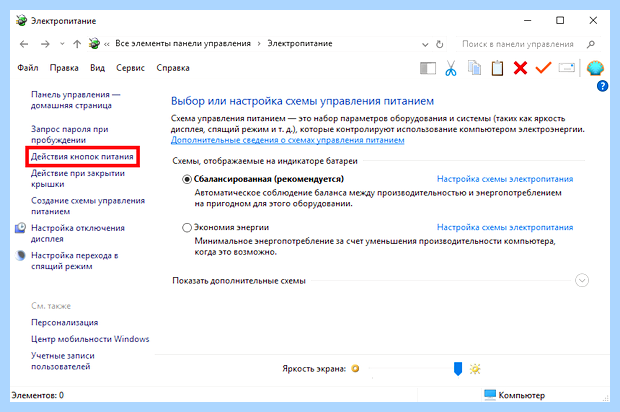
Task: Click the Элементов: 0 status text
Action: tap(38, 395)
